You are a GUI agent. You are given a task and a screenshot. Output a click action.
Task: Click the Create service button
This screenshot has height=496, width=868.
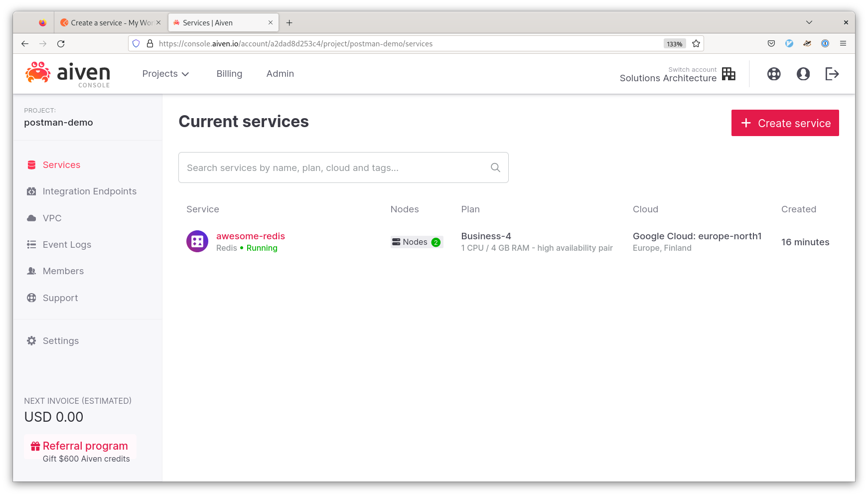[785, 123]
